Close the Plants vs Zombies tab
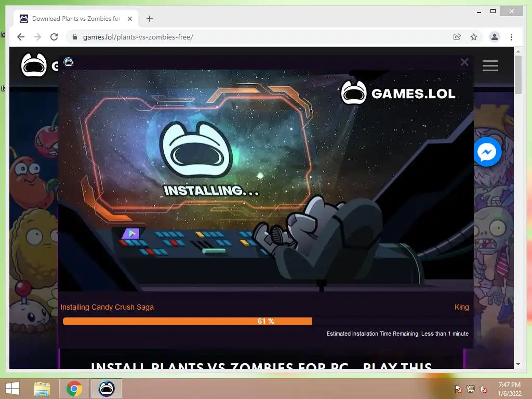 click(129, 19)
